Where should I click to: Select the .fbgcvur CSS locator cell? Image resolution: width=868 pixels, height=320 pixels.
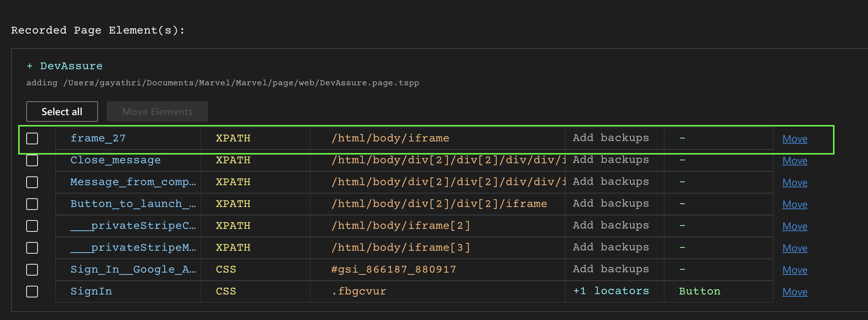(x=359, y=291)
